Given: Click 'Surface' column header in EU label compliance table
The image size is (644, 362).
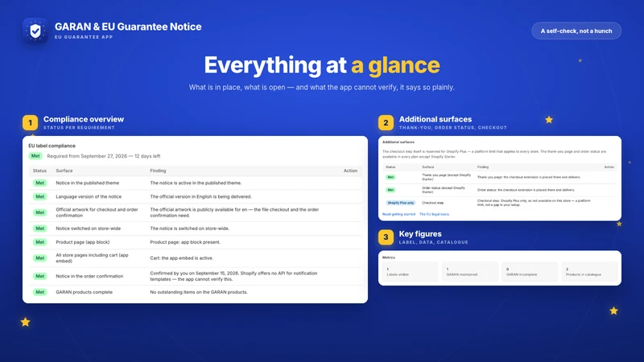Looking at the screenshot, I should pos(64,171).
